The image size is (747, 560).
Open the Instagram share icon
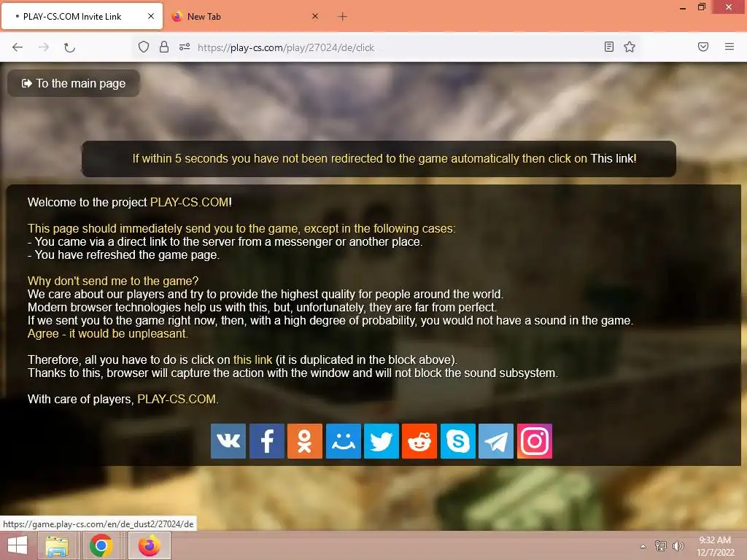pyautogui.click(x=535, y=441)
